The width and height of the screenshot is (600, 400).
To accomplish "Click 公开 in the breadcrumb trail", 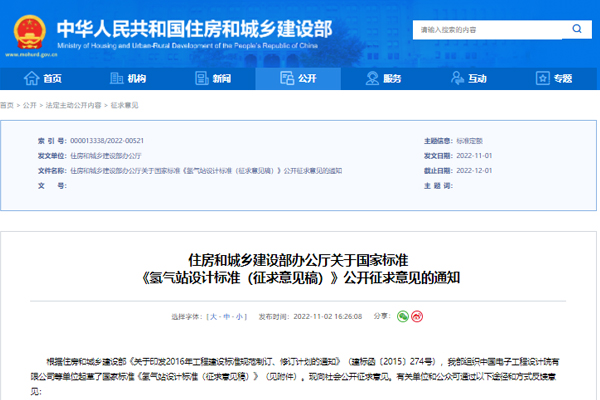I will [29, 105].
